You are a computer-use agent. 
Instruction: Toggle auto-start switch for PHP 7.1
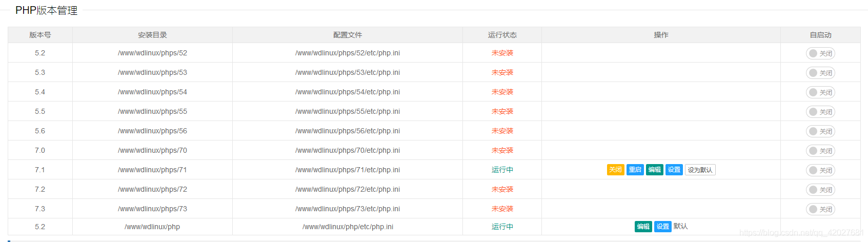pyautogui.click(x=820, y=170)
